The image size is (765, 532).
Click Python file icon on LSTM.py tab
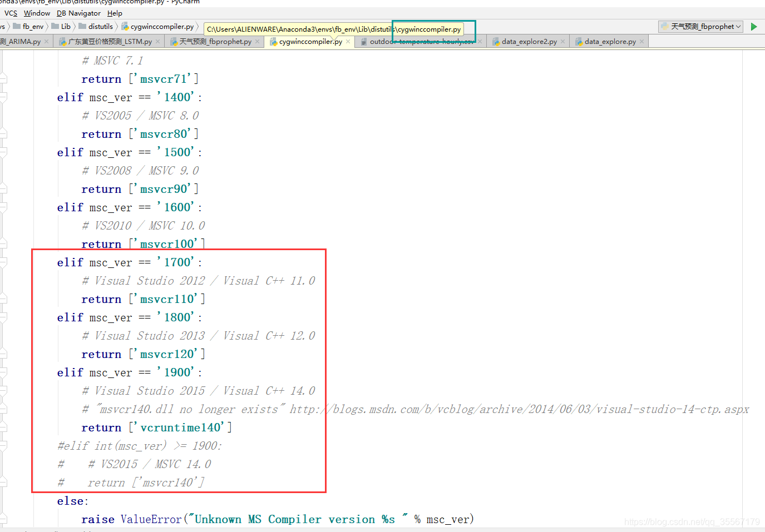pyautogui.click(x=62, y=42)
